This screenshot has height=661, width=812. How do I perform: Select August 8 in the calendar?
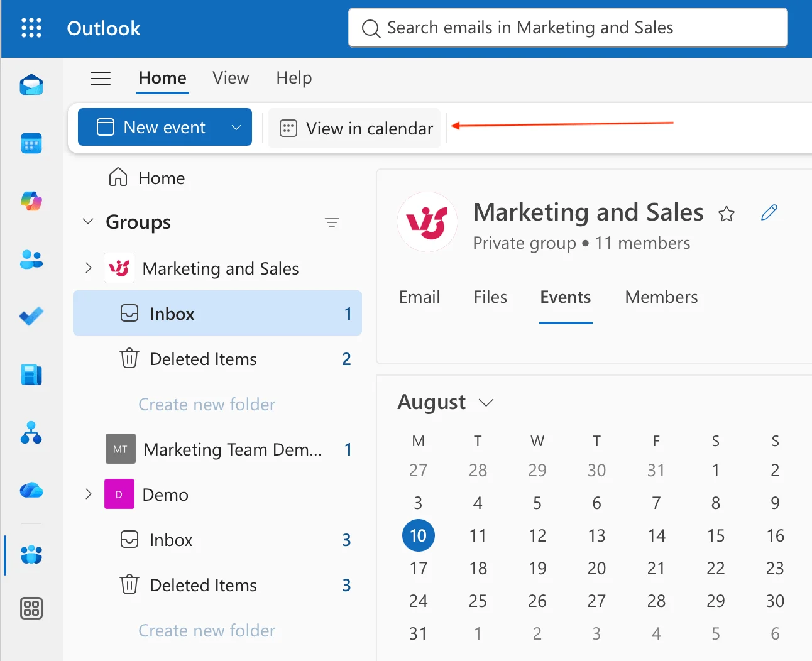click(x=716, y=503)
